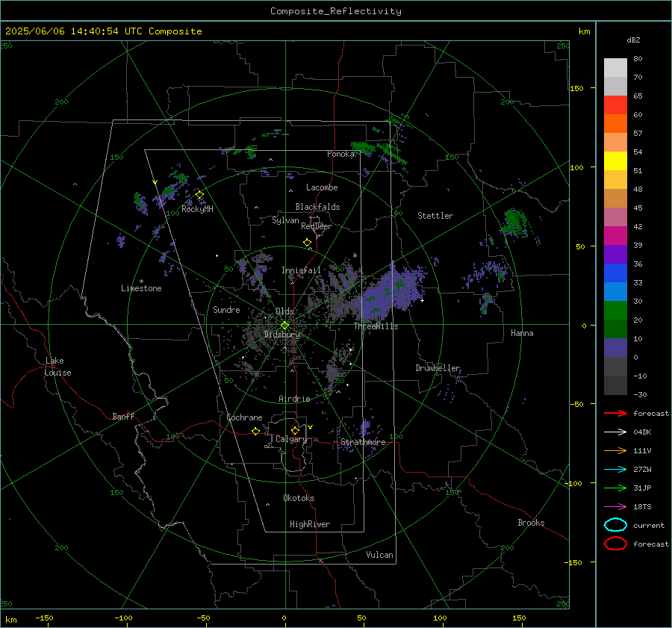Select the HighRiver label

(x=310, y=524)
